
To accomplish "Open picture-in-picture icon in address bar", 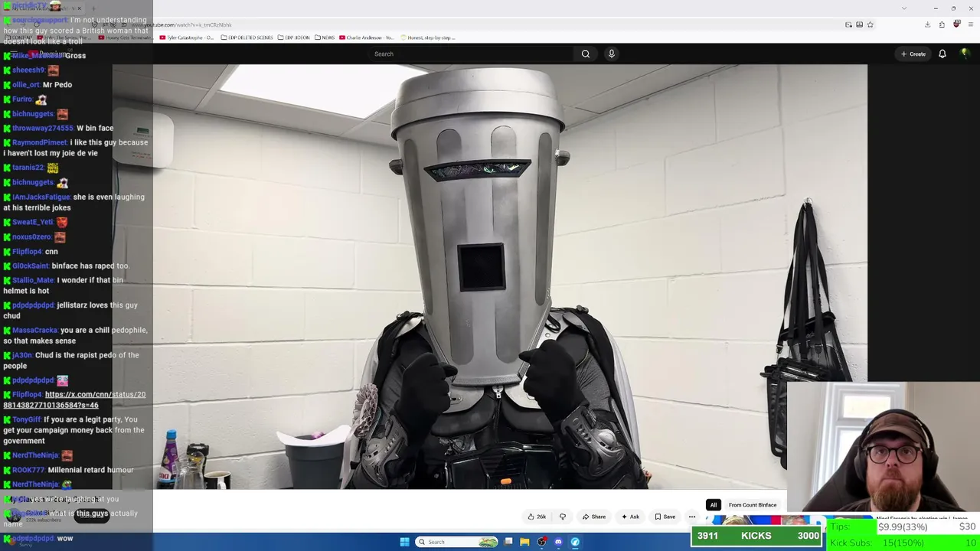I will tap(848, 24).
